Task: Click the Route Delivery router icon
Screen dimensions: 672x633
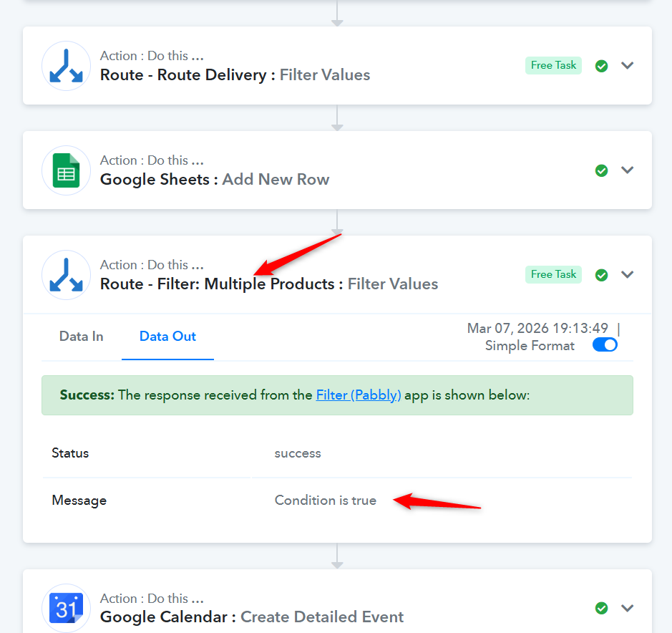Action: [66, 66]
